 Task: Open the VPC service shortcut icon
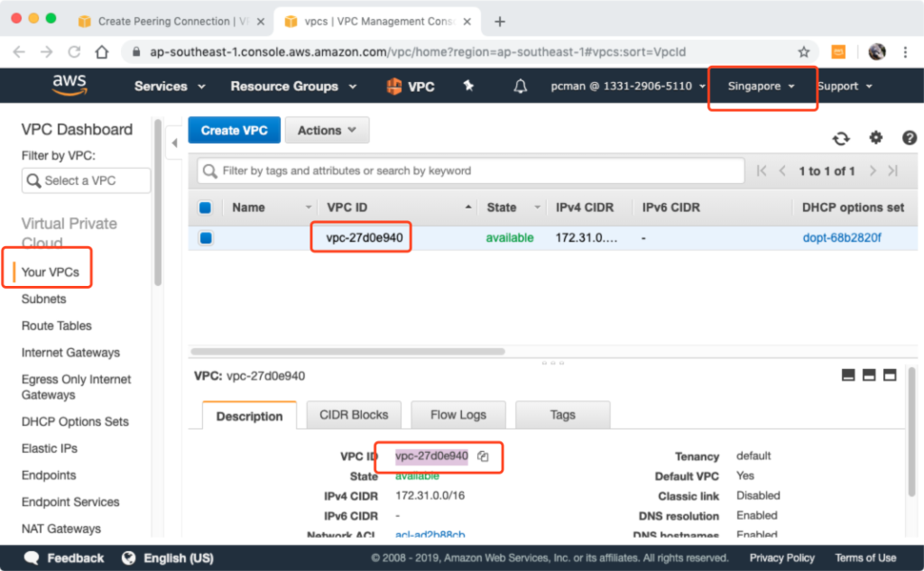(x=393, y=86)
